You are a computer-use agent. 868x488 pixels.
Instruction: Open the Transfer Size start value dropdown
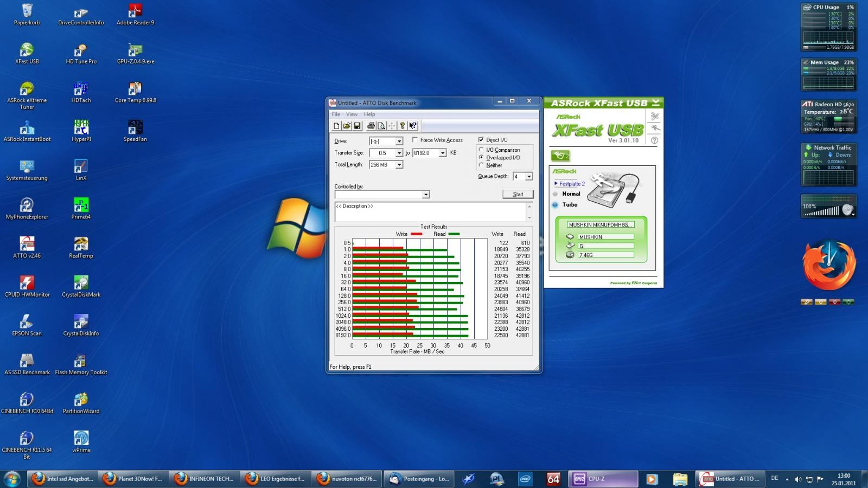(x=399, y=153)
